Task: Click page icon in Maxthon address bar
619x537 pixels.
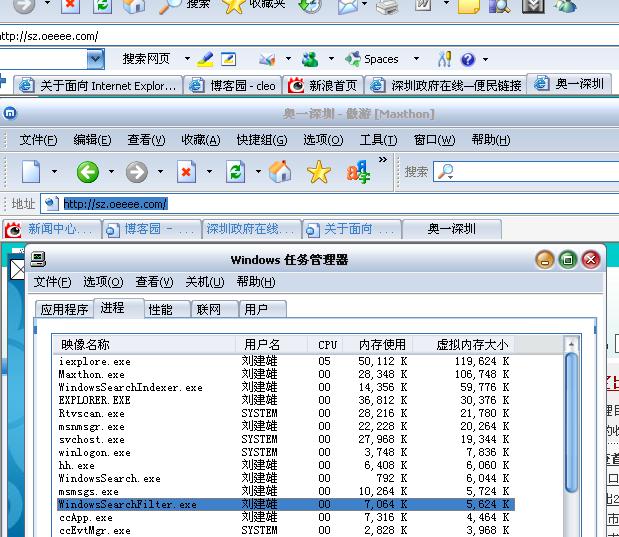Action: [51, 204]
